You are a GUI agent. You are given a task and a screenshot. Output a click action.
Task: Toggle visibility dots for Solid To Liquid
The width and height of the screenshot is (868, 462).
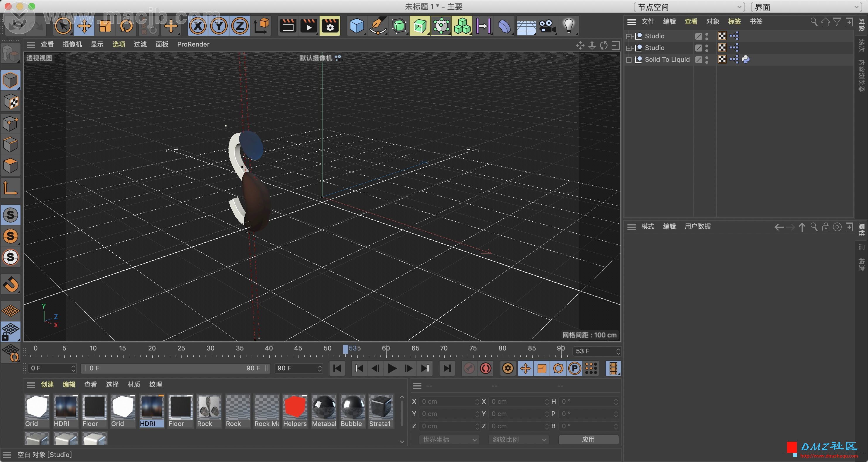(x=706, y=60)
